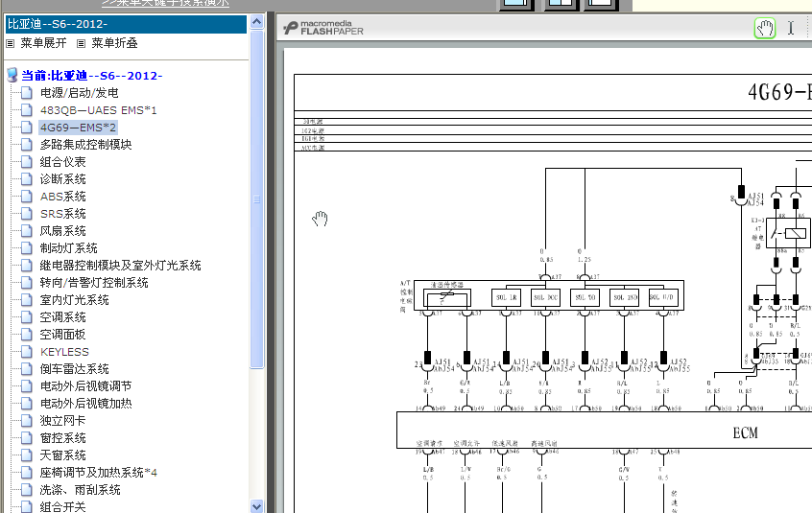Click the page icon of SRS系统
Viewport: 812px width, 513px height.
27,213
